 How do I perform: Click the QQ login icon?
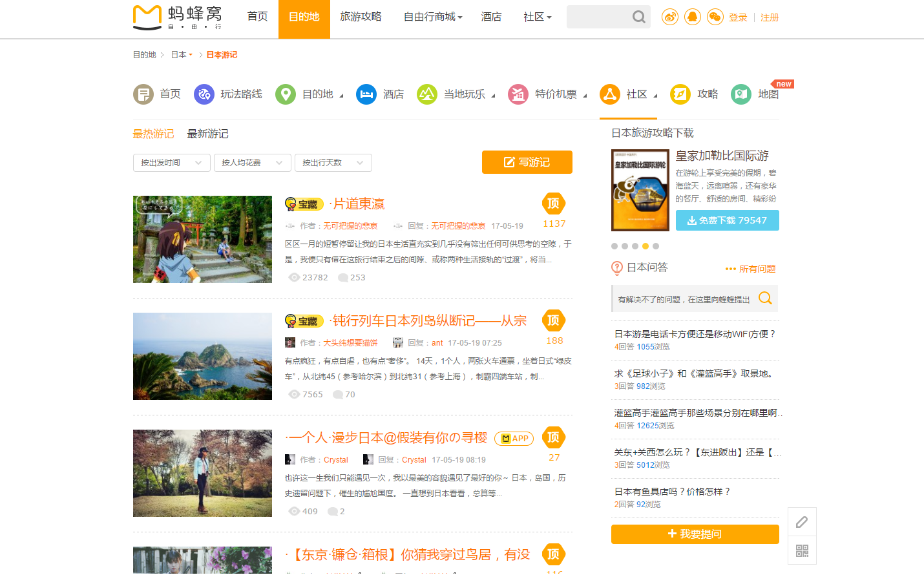(693, 17)
